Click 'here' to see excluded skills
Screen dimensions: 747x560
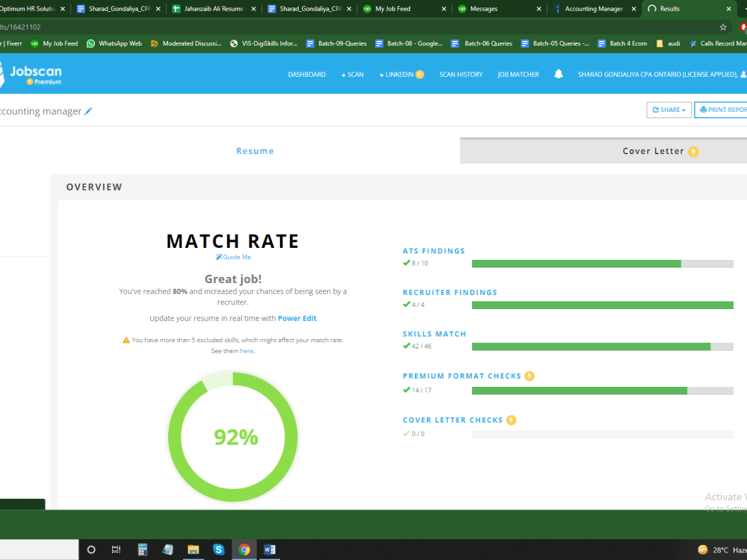click(x=247, y=351)
